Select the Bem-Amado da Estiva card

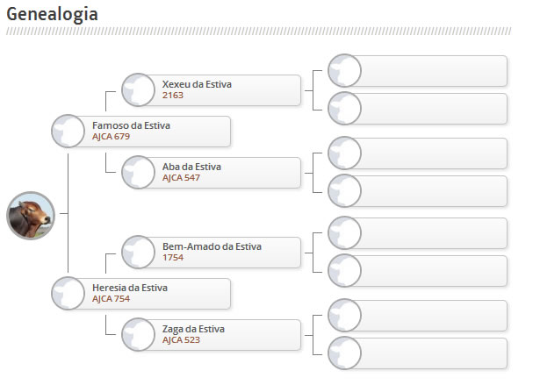click(x=228, y=253)
